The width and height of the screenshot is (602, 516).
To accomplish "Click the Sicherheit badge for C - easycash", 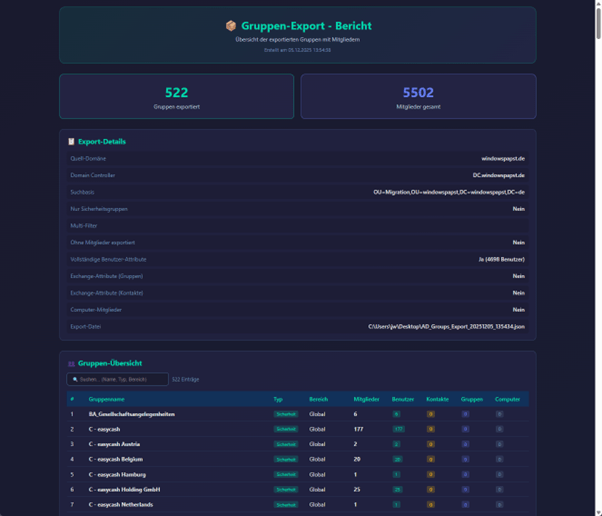I will pyautogui.click(x=286, y=429).
